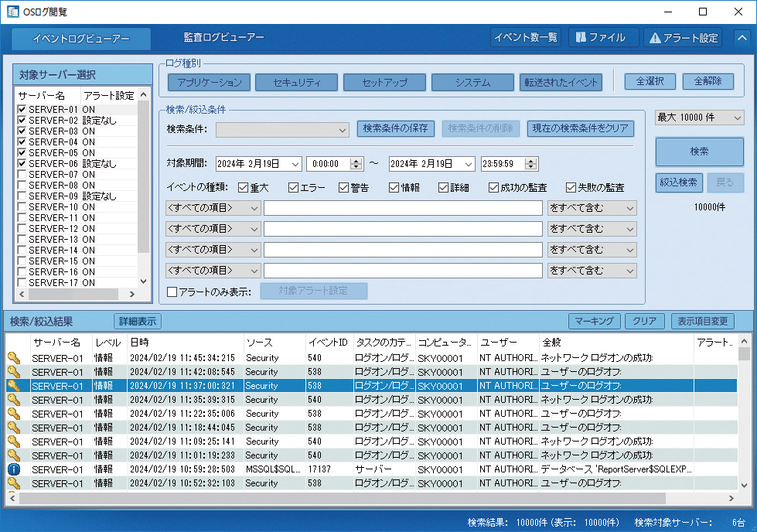Click the key icon on the 11:42:08 log row
The height and width of the screenshot is (532, 757).
pyautogui.click(x=14, y=372)
